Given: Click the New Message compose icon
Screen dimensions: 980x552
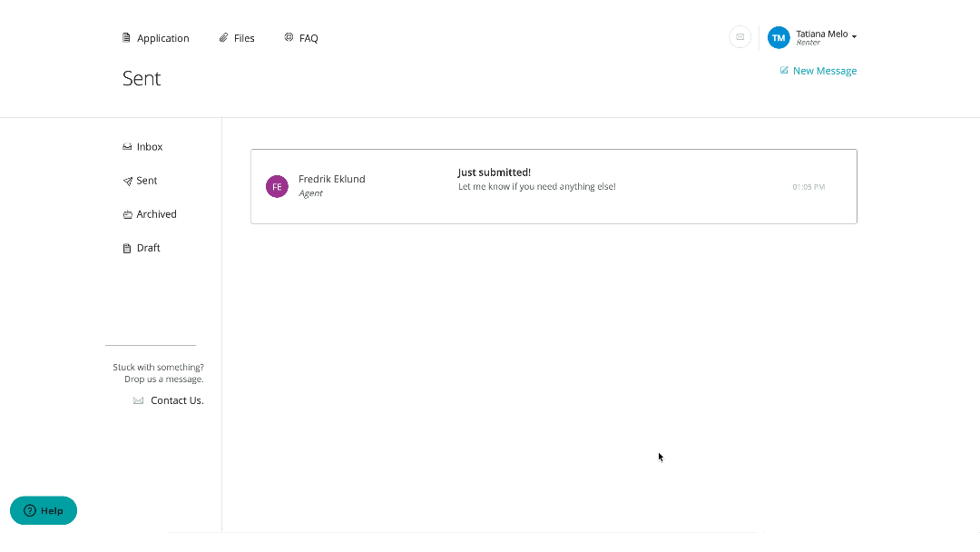Looking at the screenshot, I should (784, 71).
